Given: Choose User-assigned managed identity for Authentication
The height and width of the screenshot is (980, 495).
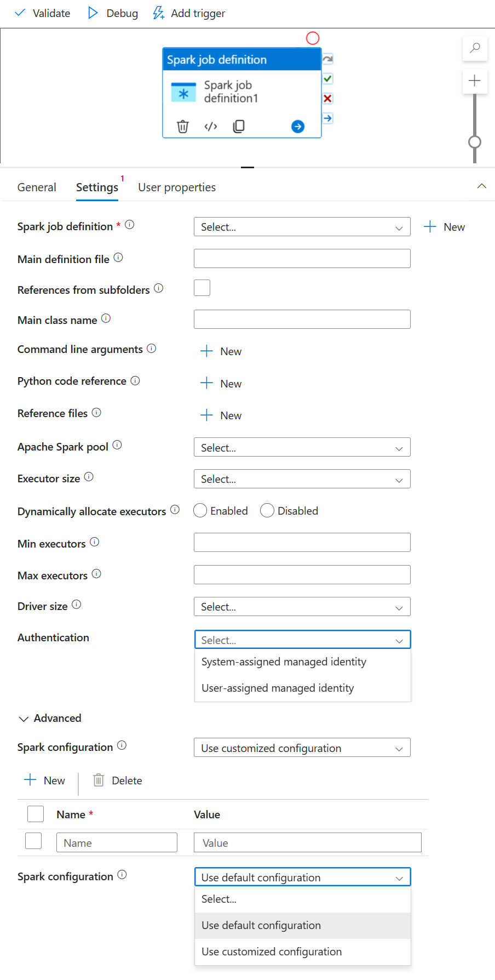Looking at the screenshot, I should click(277, 688).
